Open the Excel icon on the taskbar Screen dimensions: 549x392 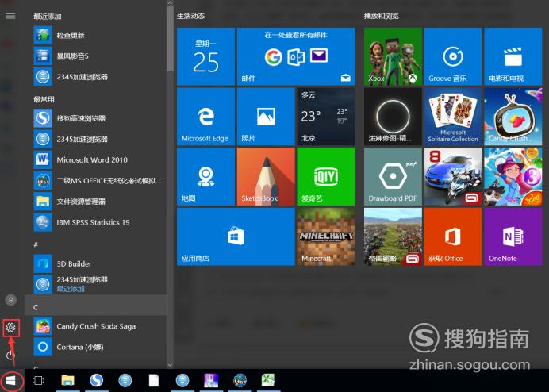click(x=268, y=380)
